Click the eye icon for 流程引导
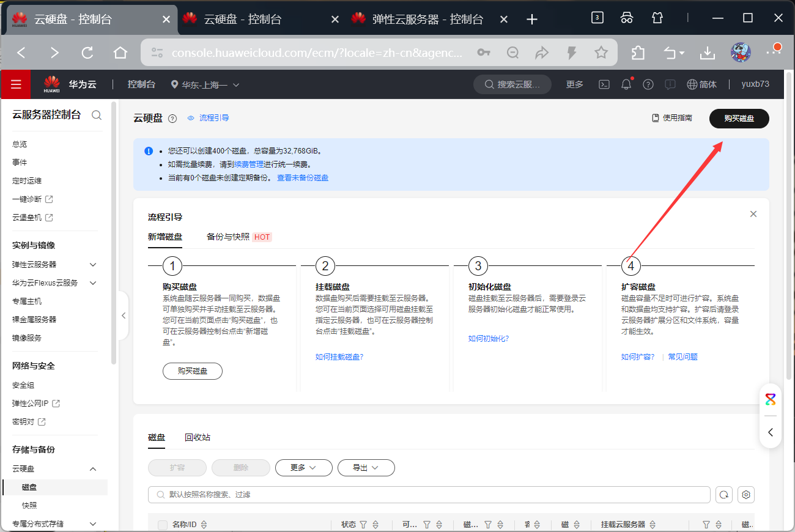This screenshot has height=532, width=795. tap(191, 118)
